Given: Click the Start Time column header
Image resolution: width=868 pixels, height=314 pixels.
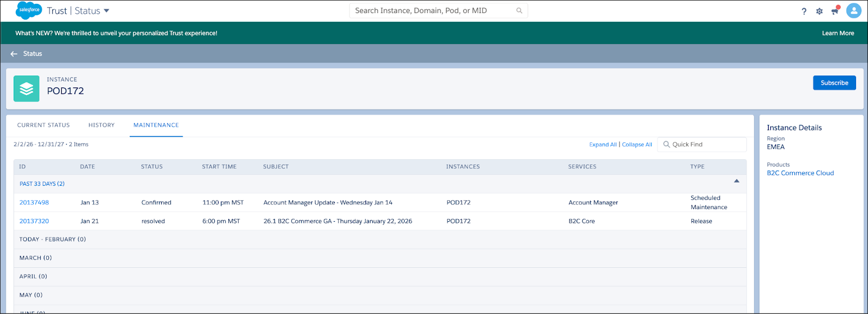Looking at the screenshot, I should pyautogui.click(x=219, y=167).
